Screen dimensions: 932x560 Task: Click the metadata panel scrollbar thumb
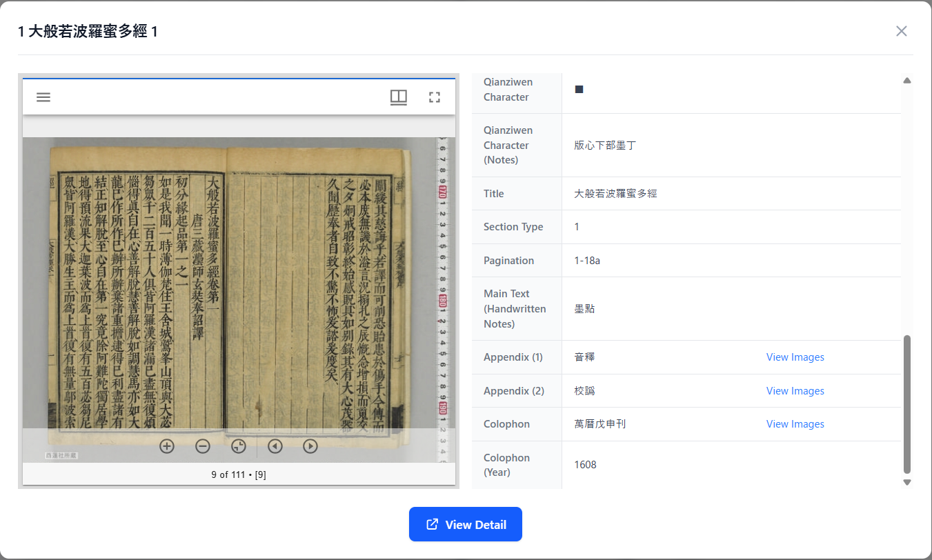tap(907, 403)
